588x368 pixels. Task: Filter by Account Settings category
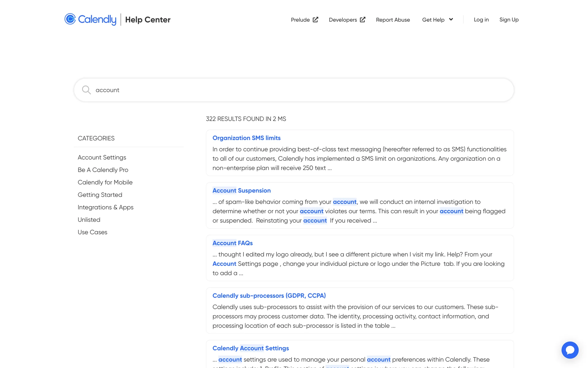click(102, 157)
